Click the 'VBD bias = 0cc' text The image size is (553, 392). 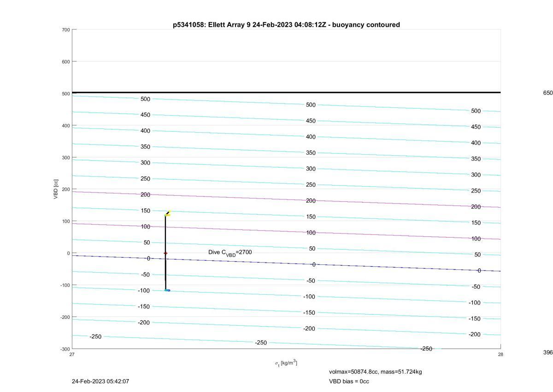[349, 381]
